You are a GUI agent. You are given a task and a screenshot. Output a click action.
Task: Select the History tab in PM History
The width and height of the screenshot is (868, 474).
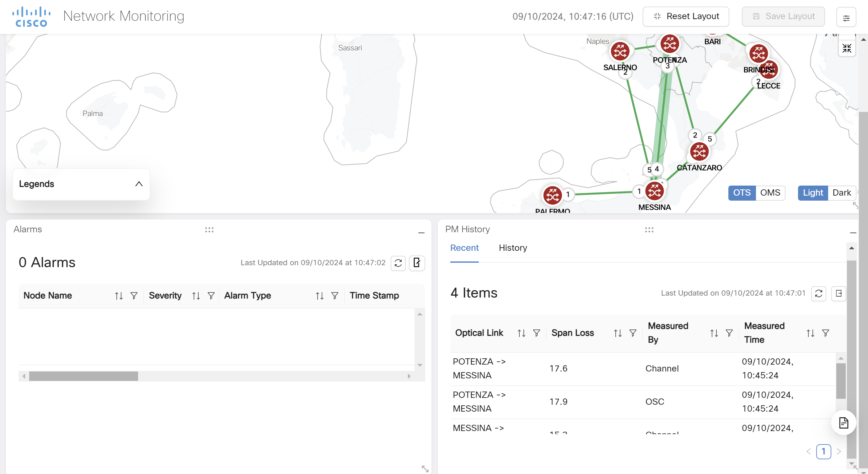click(x=513, y=248)
